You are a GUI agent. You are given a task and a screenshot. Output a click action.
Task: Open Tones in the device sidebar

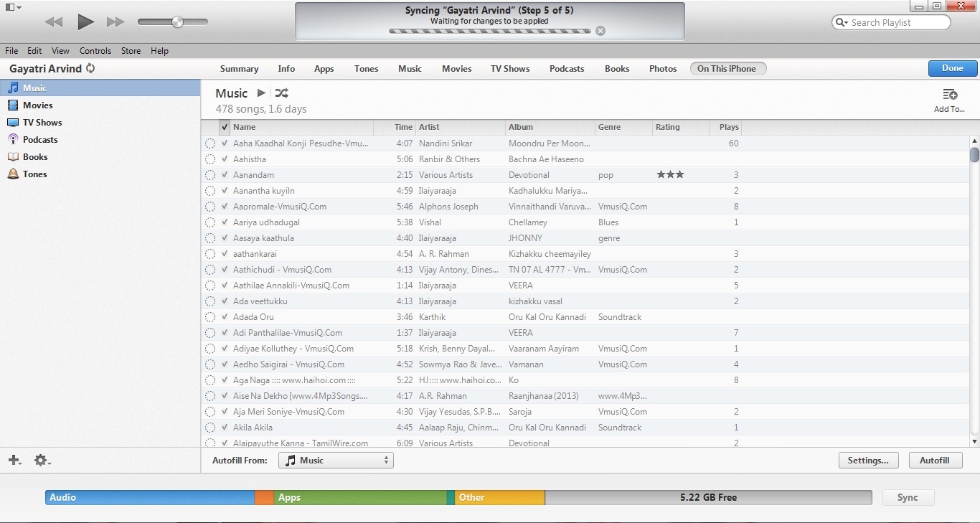tap(100, 174)
